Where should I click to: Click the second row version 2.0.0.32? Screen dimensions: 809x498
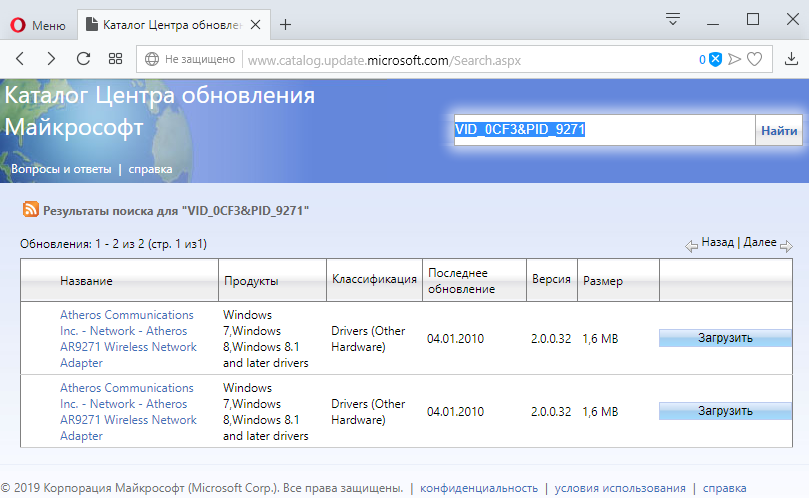click(551, 412)
